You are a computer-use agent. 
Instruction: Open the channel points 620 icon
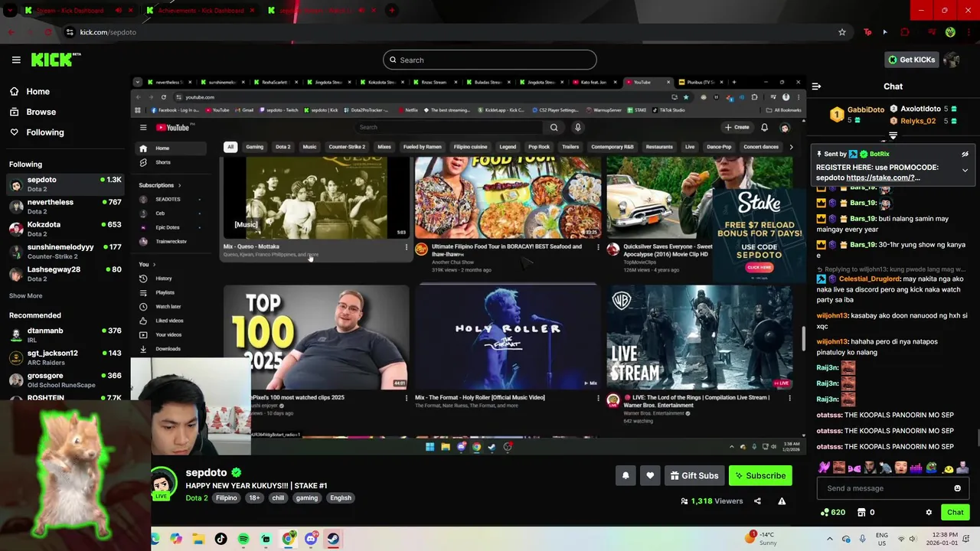pyautogui.click(x=833, y=512)
